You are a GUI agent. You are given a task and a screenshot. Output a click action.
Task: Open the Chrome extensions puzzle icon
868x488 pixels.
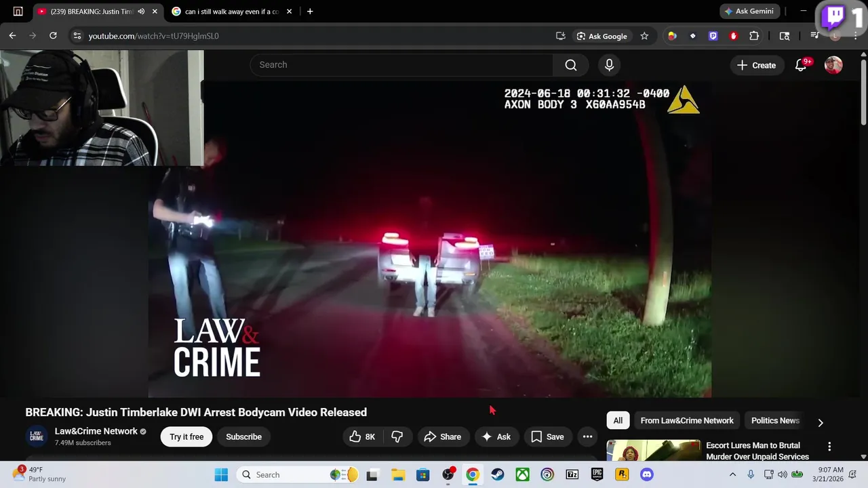coord(754,36)
